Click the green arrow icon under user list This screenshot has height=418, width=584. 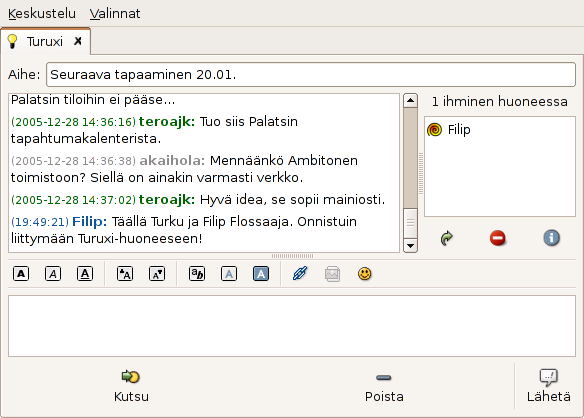447,238
